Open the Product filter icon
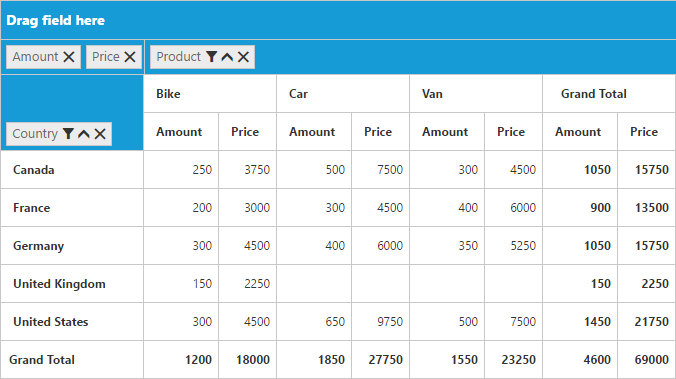This screenshot has width=676, height=379. [211, 57]
